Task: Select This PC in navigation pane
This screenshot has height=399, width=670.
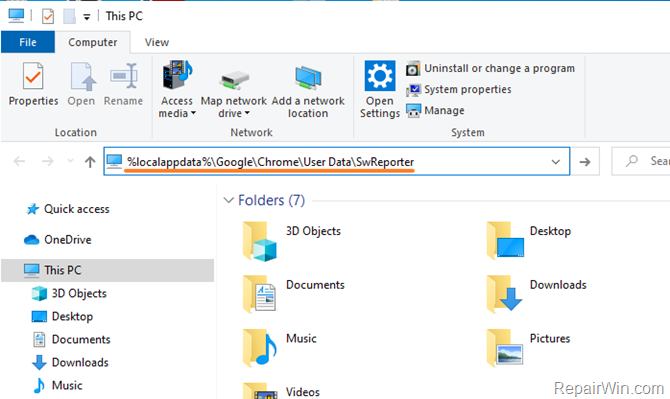Action: point(107,270)
